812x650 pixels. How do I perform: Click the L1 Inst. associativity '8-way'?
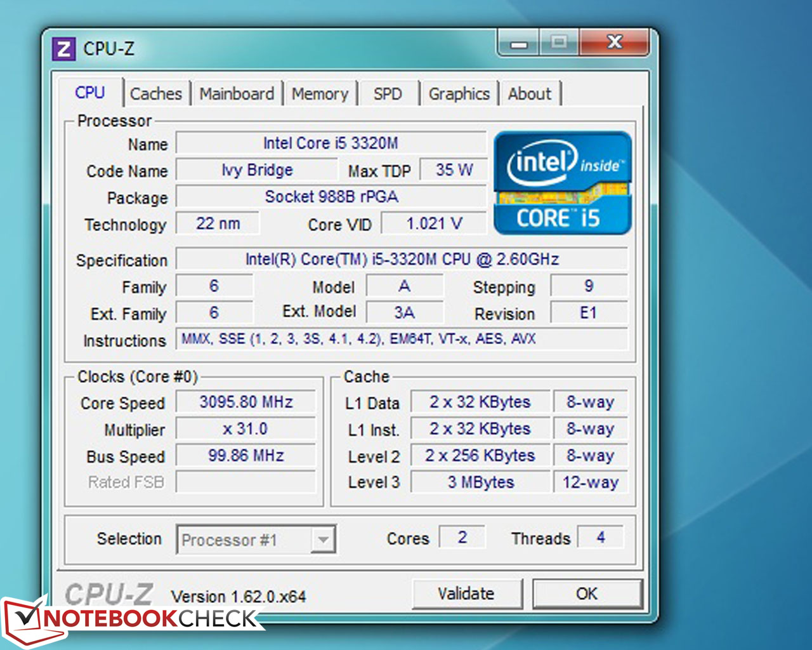[x=591, y=429]
